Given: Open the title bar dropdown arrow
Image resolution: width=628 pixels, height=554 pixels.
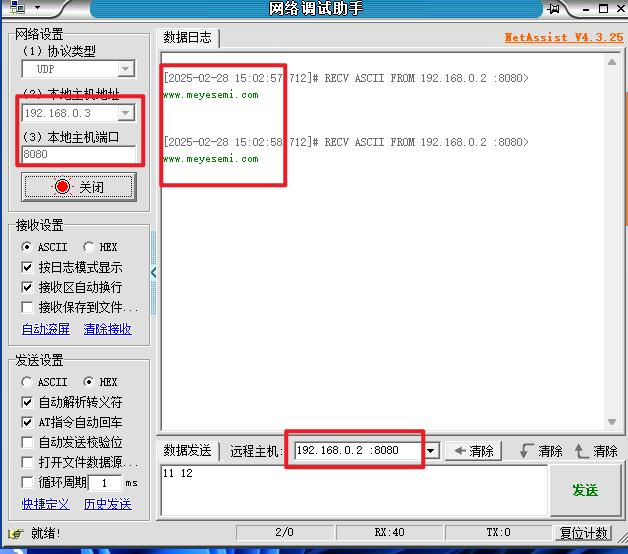Looking at the screenshot, I should coord(37,7).
